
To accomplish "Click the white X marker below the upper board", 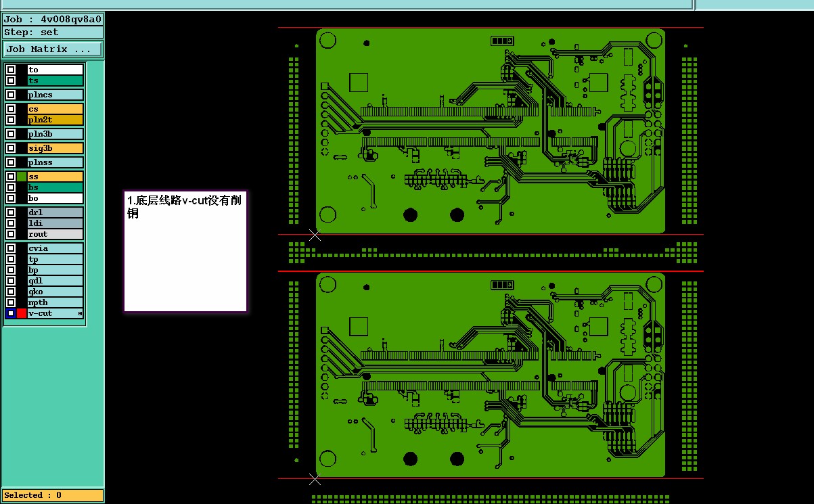I will 315,235.
